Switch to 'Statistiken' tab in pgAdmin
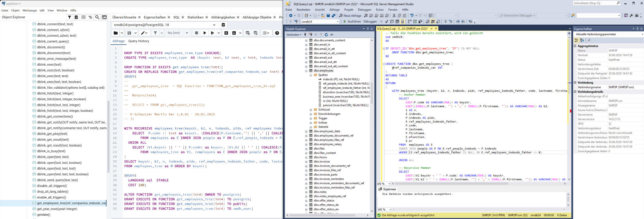 195,17
